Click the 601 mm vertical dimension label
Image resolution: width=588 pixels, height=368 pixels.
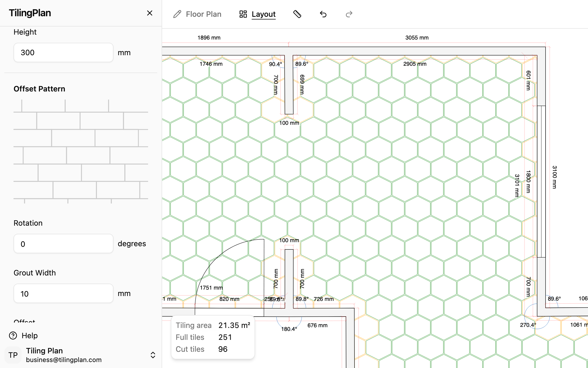528,80
